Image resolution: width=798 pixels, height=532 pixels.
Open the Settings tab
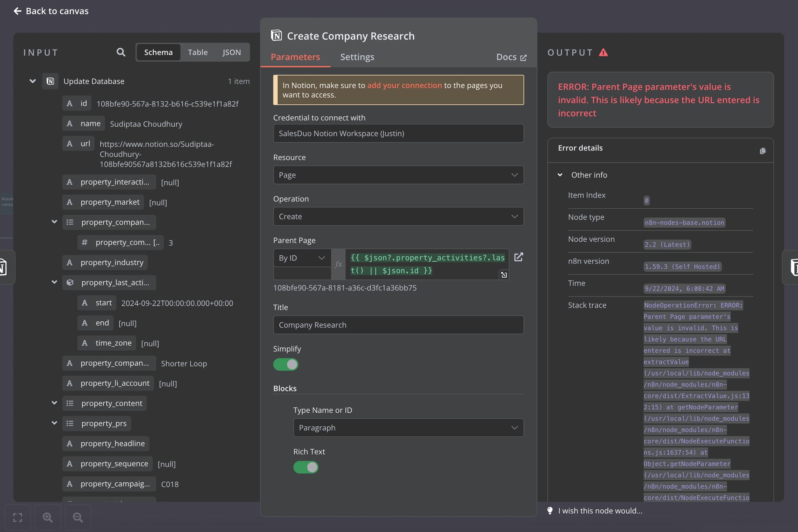357,57
